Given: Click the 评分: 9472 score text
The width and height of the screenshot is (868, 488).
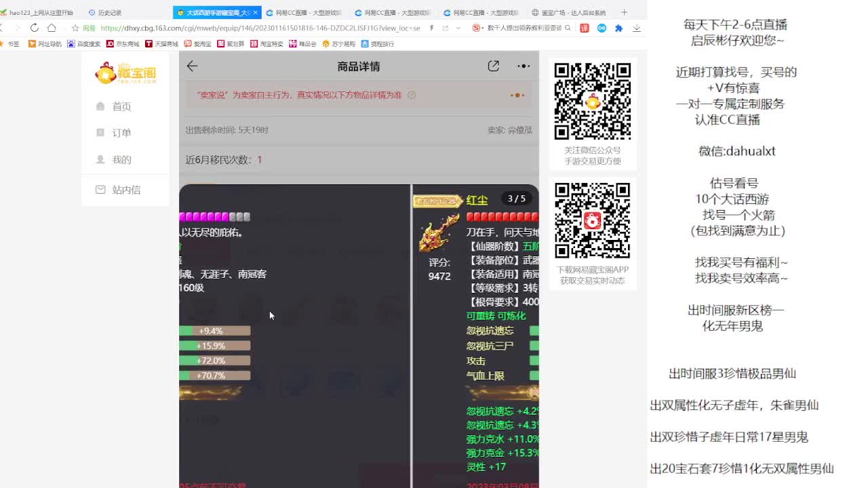Looking at the screenshot, I should (439, 269).
